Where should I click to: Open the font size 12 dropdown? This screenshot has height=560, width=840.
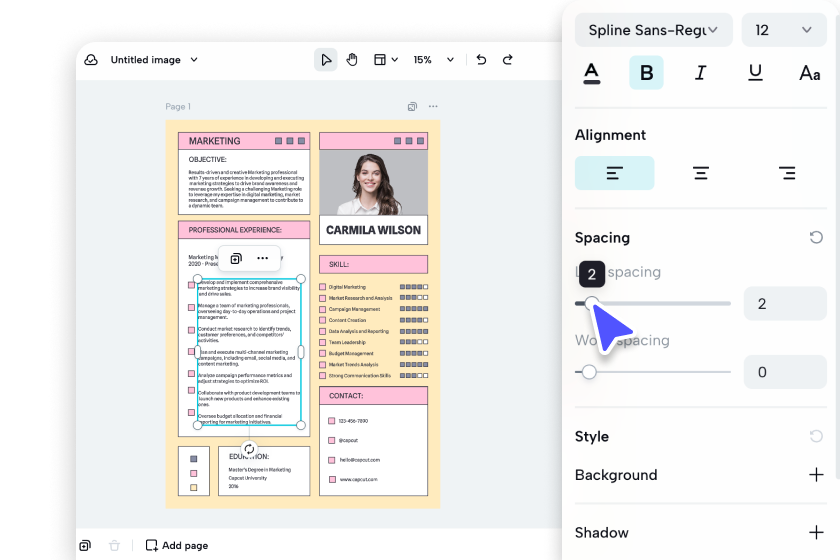784,30
